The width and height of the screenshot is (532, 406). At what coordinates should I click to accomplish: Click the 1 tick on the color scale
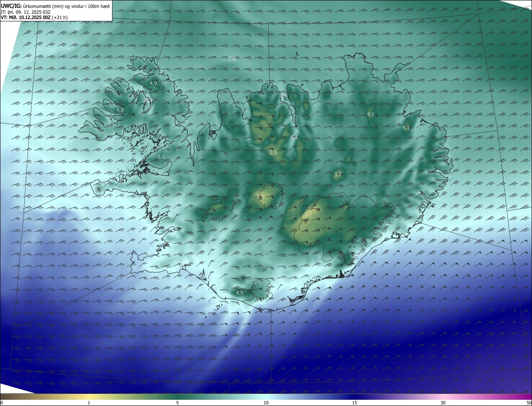click(89, 403)
